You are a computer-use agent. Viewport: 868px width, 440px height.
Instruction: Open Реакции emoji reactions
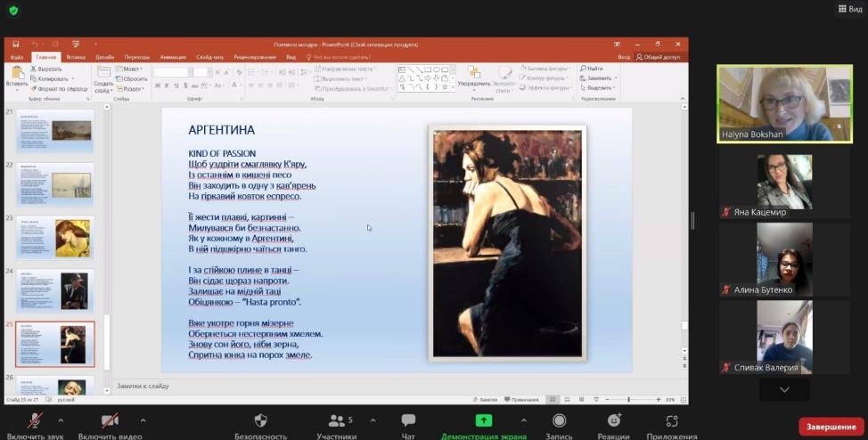coord(615,420)
